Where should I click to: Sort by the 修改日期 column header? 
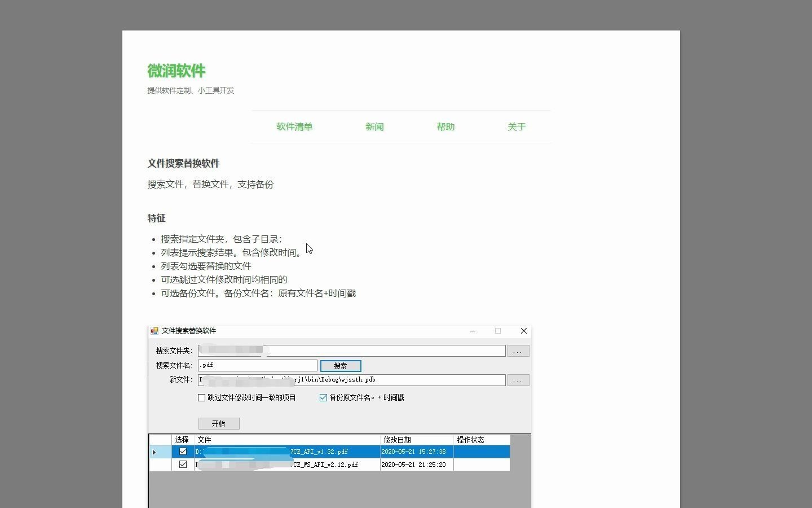[417, 440]
